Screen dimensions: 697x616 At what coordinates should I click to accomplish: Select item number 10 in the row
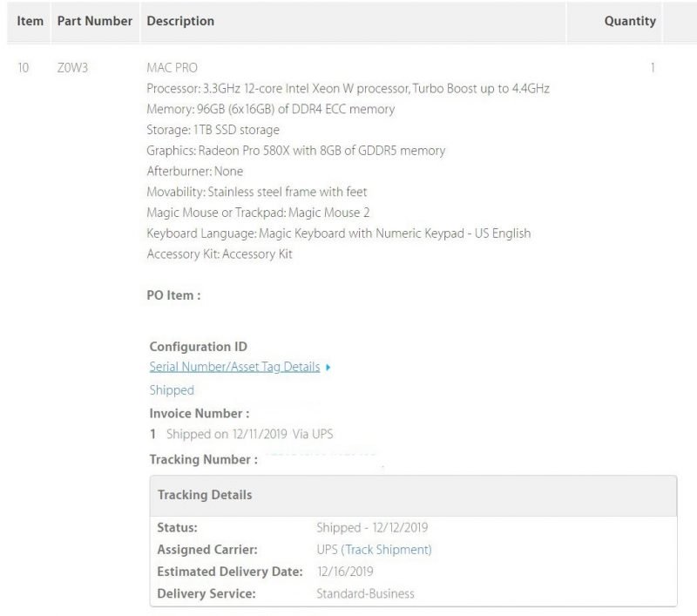tap(24, 67)
